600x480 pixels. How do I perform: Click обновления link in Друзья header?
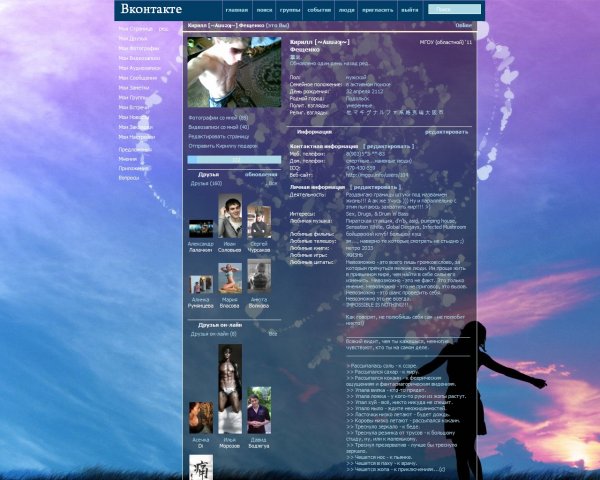261,175
